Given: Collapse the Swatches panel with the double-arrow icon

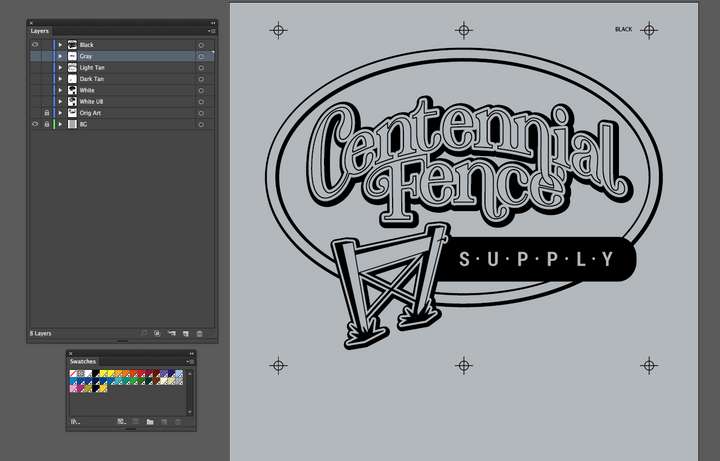Looking at the screenshot, I should pyautogui.click(x=191, y=354).
